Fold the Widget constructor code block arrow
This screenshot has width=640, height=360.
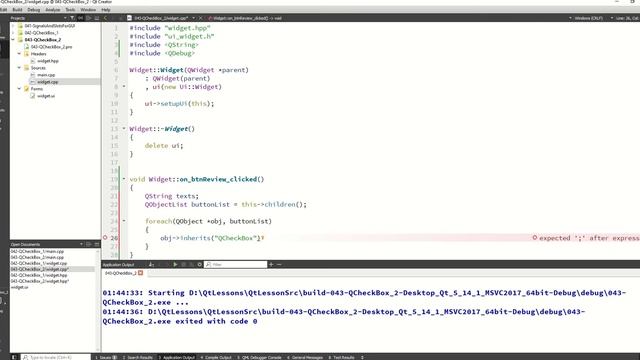pos(124,87)
